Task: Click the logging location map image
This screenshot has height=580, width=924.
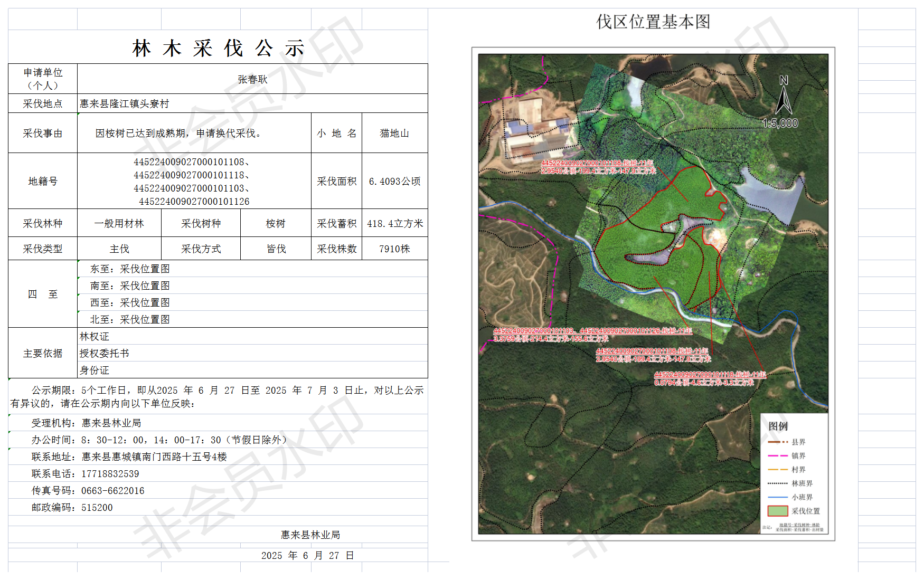Action: point(653,294)
